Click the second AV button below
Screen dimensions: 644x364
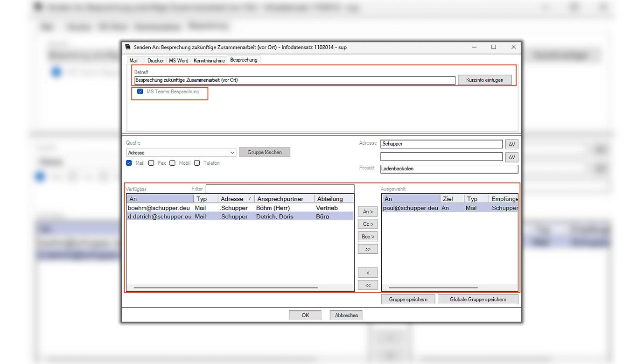[x=511, y=157]
